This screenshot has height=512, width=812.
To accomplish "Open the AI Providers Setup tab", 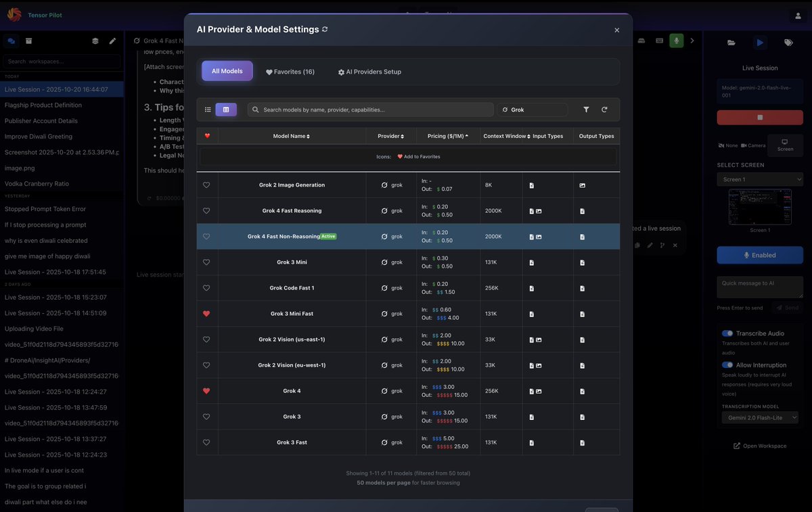I will tap(369, 72).
